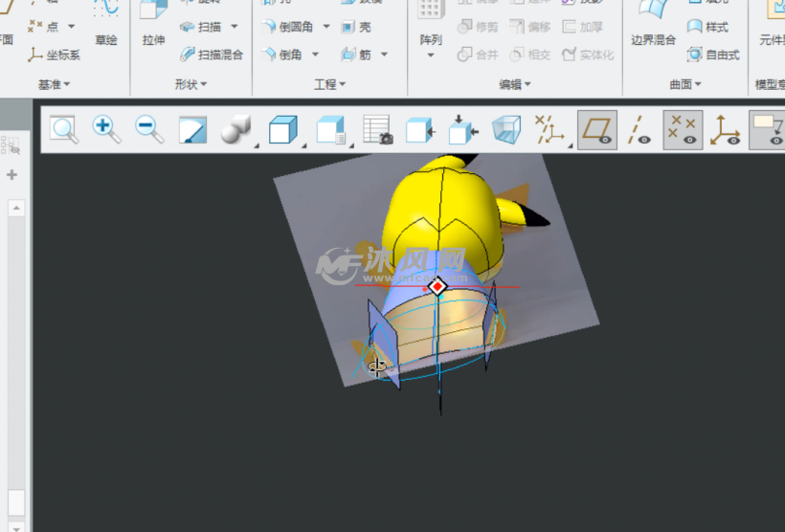
Task: Toggle datum axis display
Action: [639, 130]
